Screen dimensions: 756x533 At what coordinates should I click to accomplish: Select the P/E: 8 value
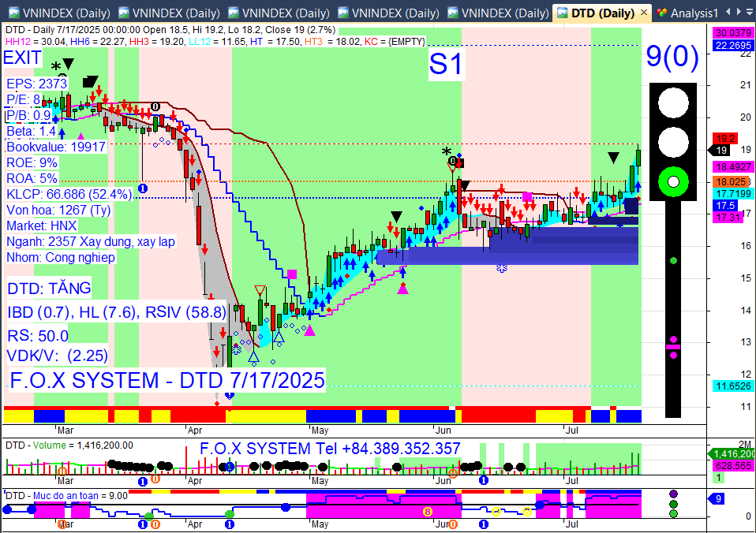[23, 100]
